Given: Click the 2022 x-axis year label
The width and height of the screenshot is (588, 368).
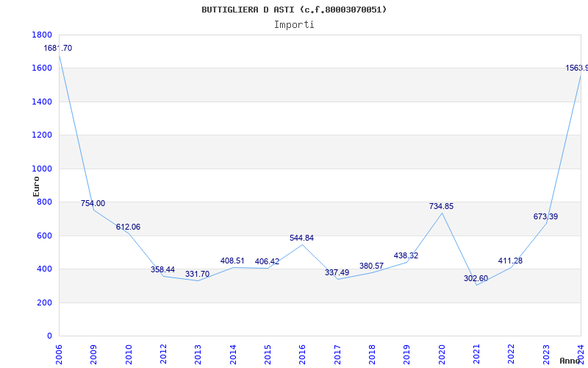Looking at the screenshot, I should (512, 355).
